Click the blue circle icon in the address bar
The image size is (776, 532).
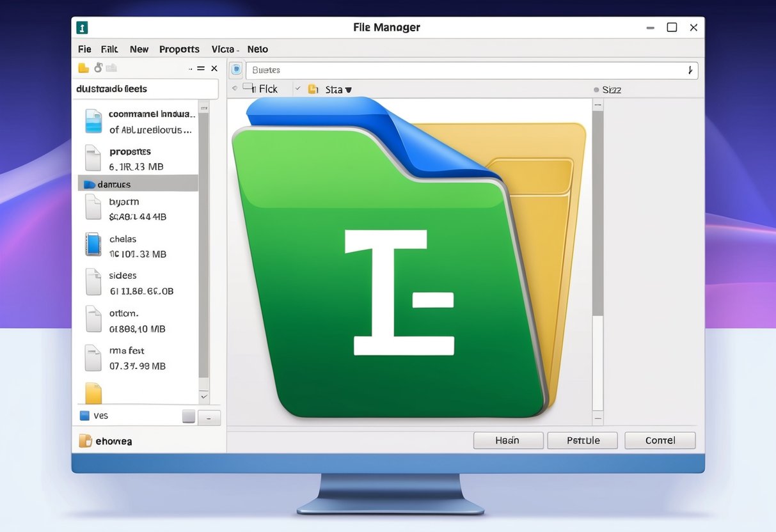[237, 70]
